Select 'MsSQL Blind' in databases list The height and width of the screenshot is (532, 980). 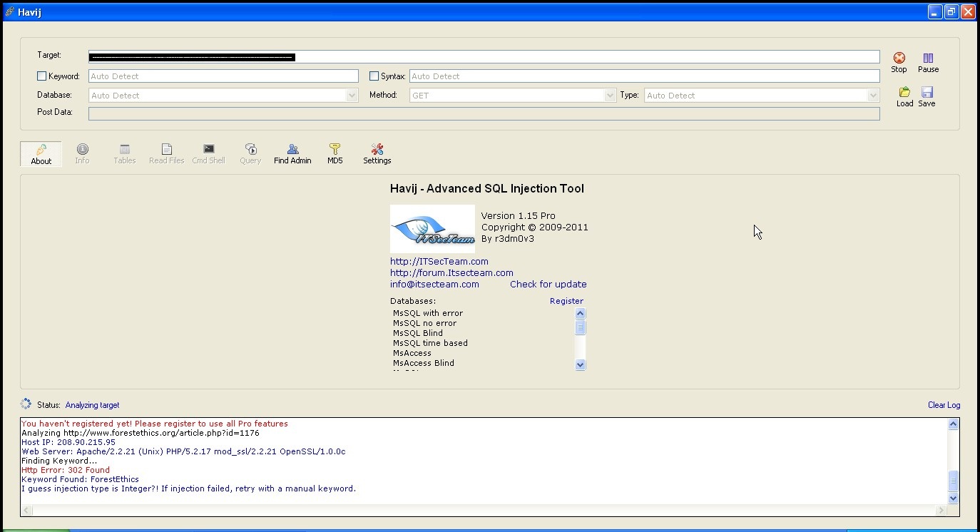418,333
